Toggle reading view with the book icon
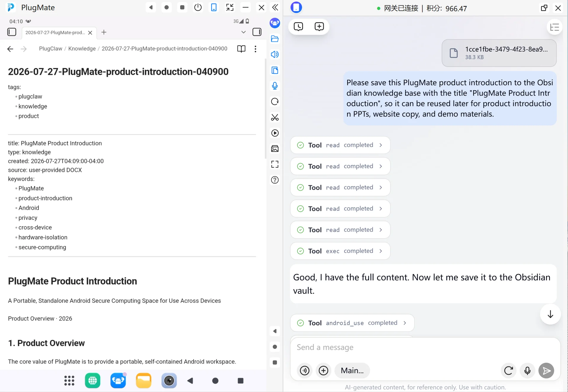Image resolution: width=568 pixels, height=392 pixels. 241,49
